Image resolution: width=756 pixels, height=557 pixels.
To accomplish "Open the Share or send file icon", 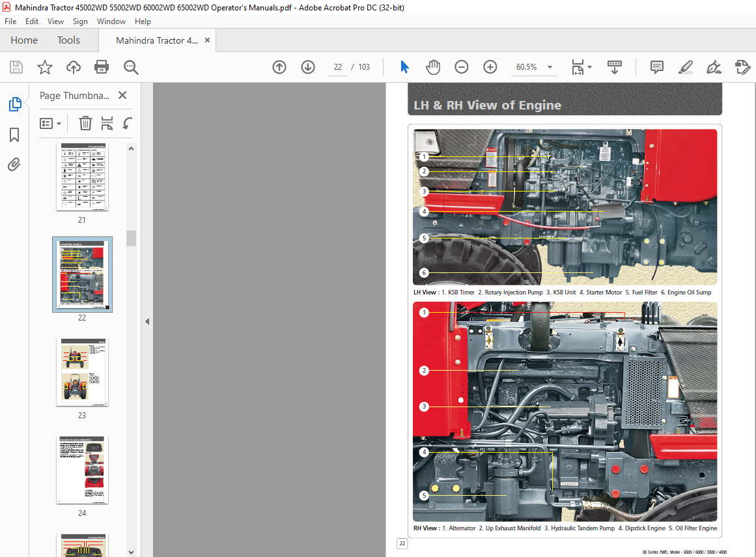I will tap(742, 67).
